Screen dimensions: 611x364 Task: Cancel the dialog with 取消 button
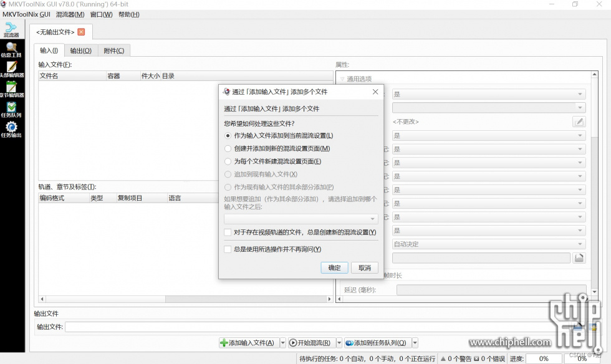[365, 268]
